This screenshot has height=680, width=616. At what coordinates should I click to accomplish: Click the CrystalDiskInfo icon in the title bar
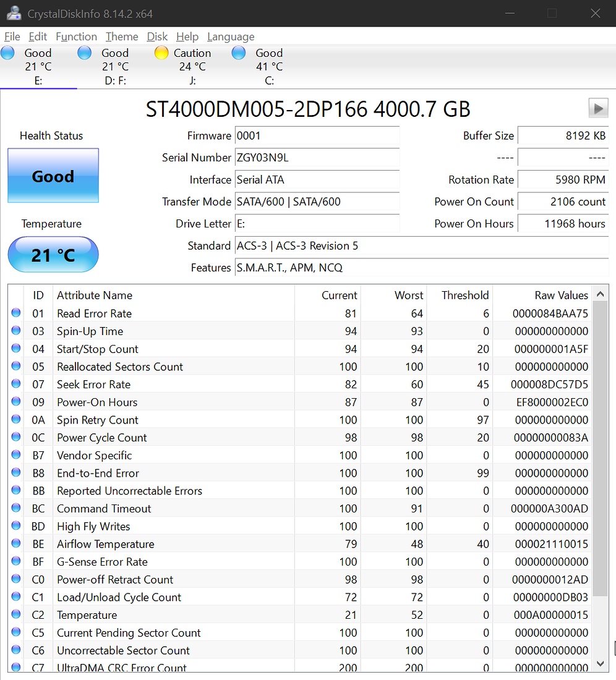coord(13,12)
